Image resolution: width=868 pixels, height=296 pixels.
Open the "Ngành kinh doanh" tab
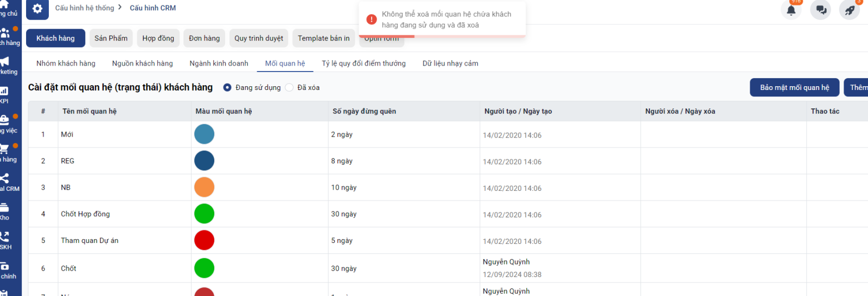[x=219, y=63]
